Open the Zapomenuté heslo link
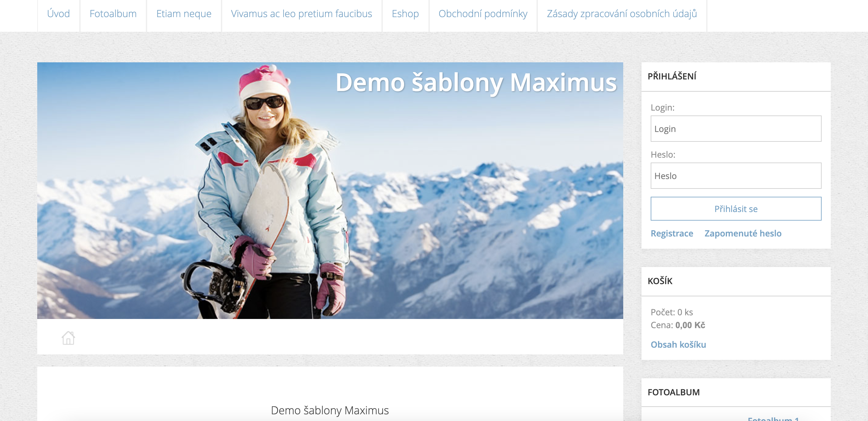 (x=743, y=233)
